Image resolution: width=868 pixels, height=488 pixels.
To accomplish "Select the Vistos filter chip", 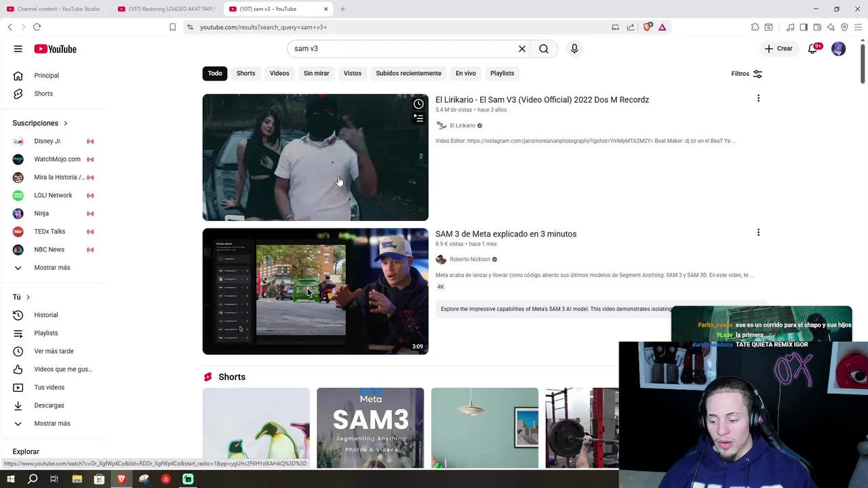I will click(353, 73).
